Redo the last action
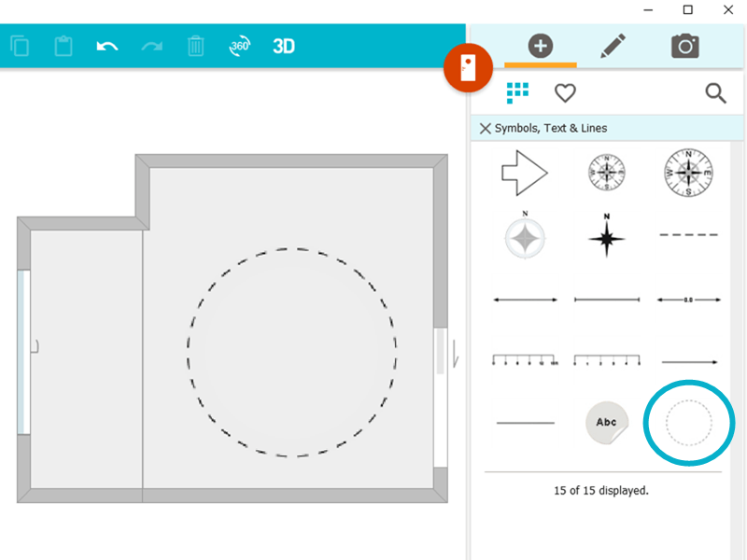The height and width of the screenshot is (560, 747). [151, 46]
